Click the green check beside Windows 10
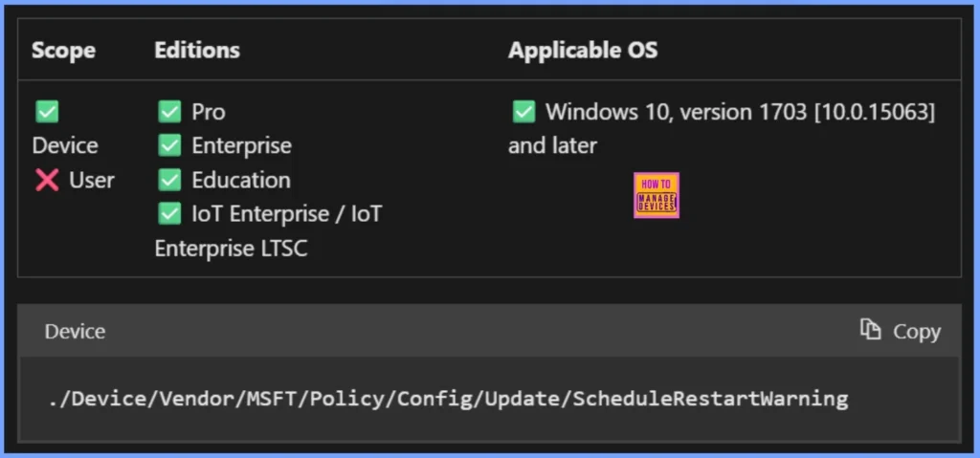 point(523,112)
